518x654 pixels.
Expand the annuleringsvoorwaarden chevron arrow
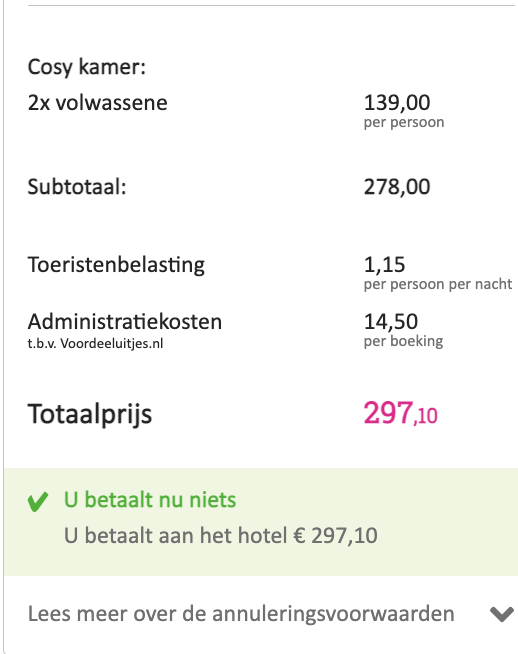pyautogui.click(x=502, y=614)
